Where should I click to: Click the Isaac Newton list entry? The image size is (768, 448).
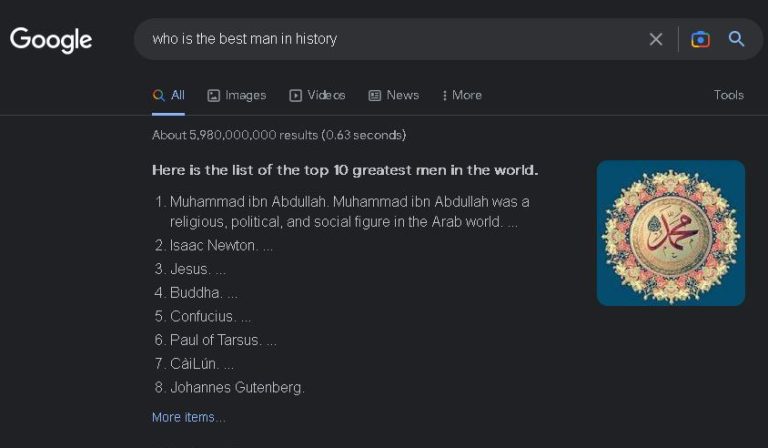pos(213,245)
